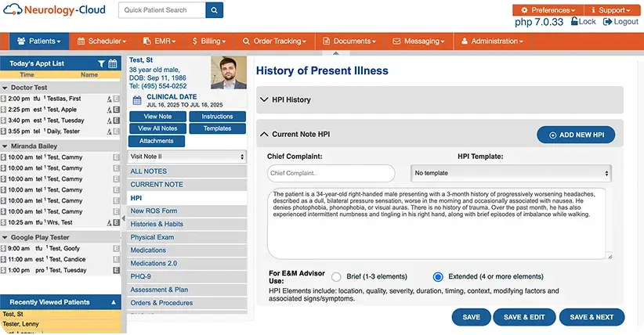
Task: Select Extended (4 or more elements) radio
Action: pyautogui.click(x=438, y=277)
